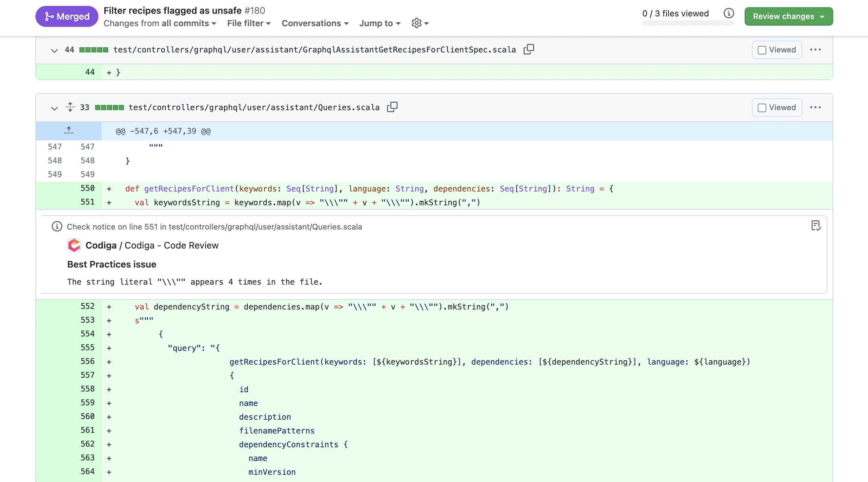Expand up hidden lines above line 547

point(69,131)
